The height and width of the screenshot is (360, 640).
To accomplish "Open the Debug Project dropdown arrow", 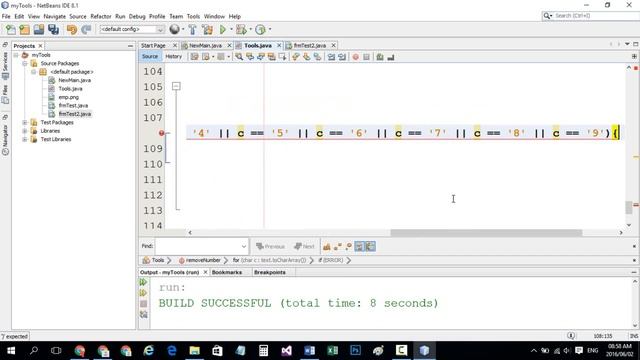I will click(250, 29).
